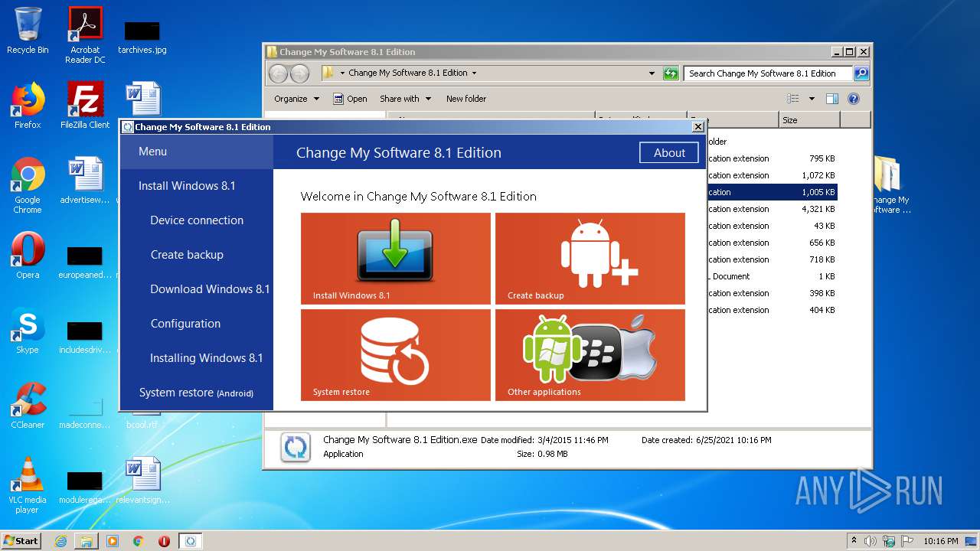Screen dimensions: 980x551
Task: Expand the breadcrumb arrow after folder name
Action: point(474,73)
